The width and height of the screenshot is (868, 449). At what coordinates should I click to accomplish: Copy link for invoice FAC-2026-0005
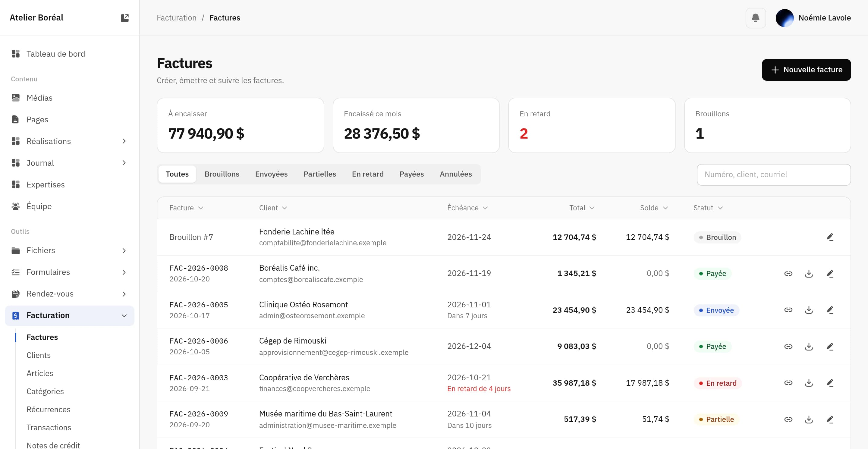[x=788, y=310]
